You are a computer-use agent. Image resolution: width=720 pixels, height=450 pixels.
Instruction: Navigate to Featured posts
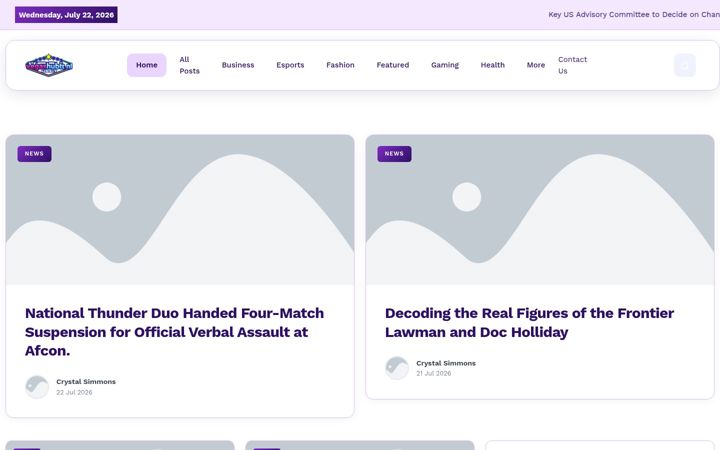[393, 65]
